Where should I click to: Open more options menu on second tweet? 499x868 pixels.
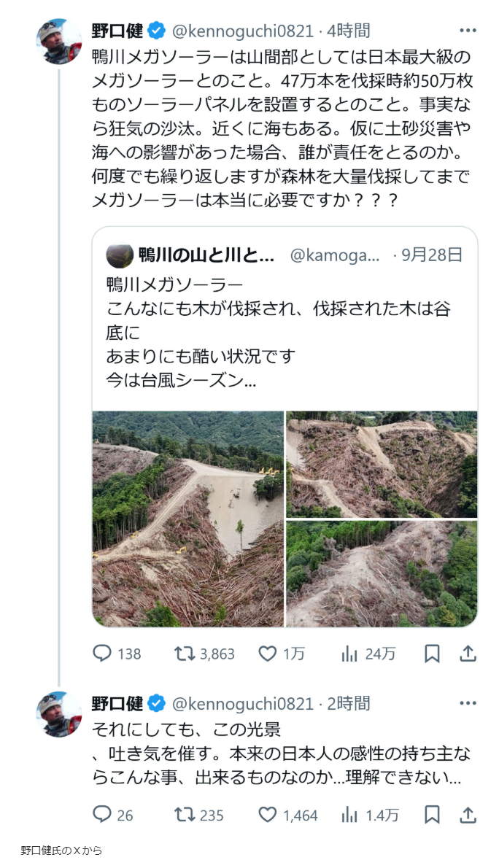click(468, 703)
